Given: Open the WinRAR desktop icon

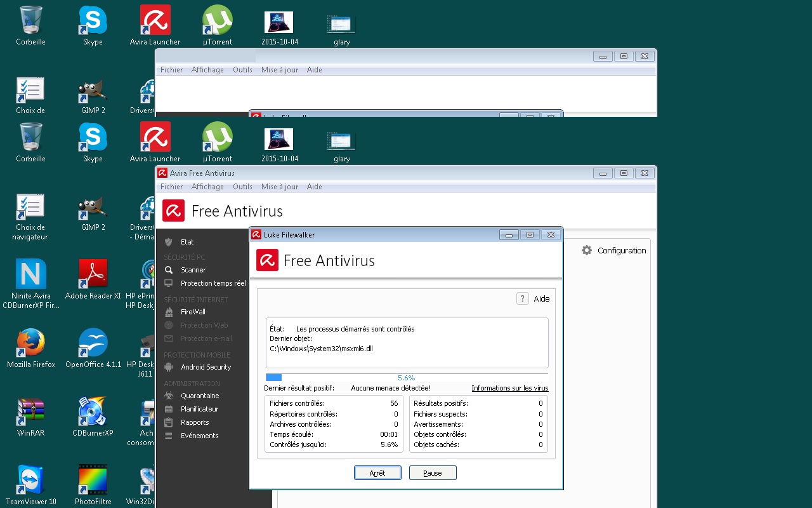Looking at the screenshot, I should pyautogui.click(x=31, y=412).
